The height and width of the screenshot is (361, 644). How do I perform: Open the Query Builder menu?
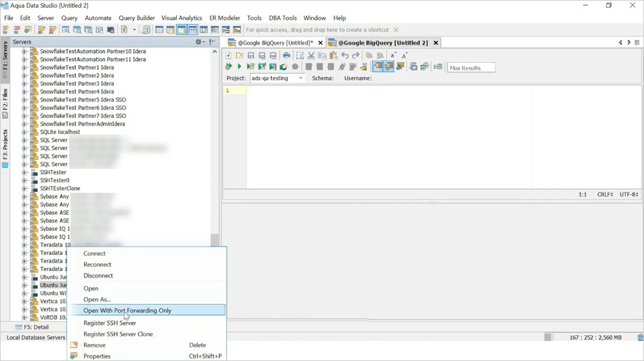click(x=137, y=18)
